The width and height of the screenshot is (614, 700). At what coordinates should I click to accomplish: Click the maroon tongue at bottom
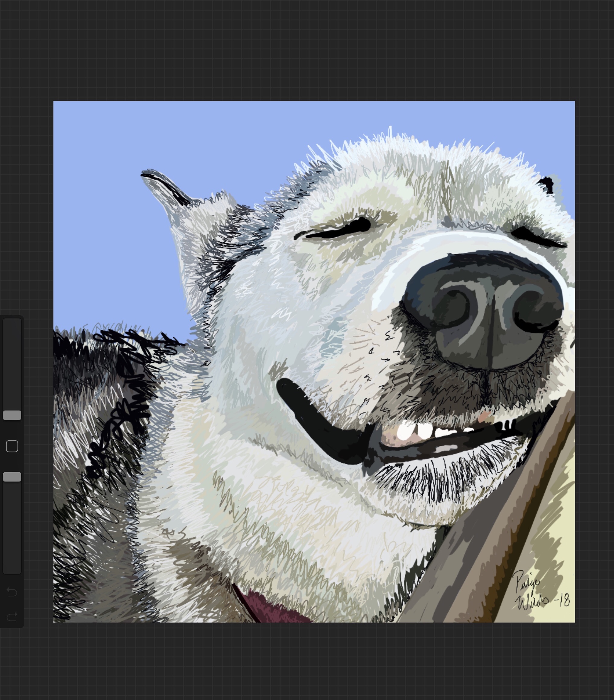tap(271, 610)
